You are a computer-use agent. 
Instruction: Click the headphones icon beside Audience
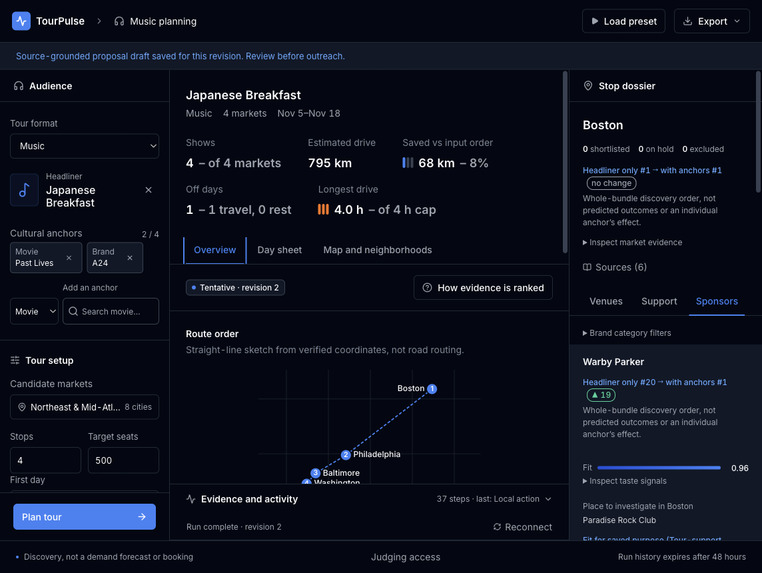(18, 86)
